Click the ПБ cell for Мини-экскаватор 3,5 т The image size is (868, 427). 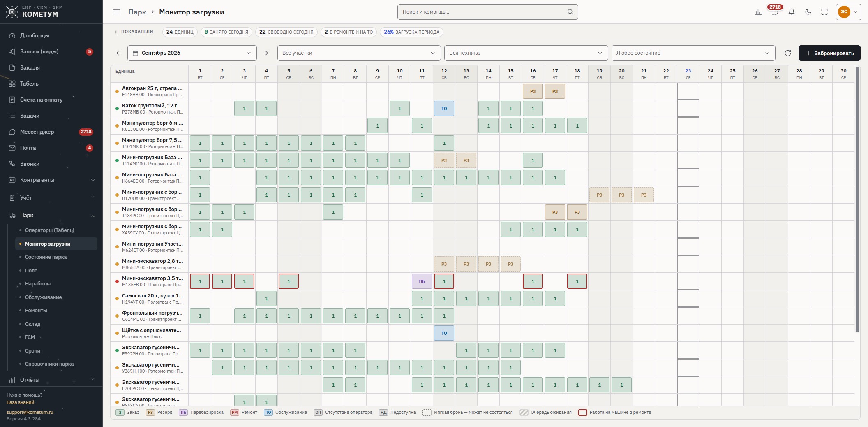422,281
